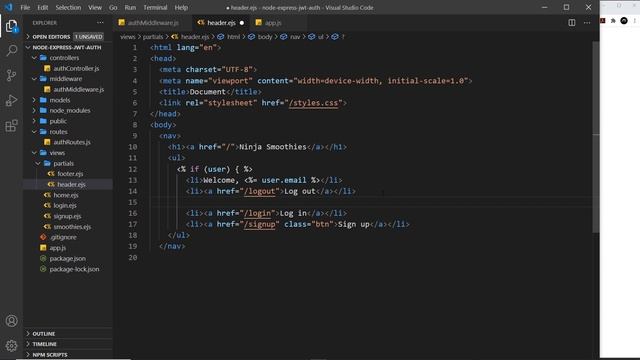
Task: Open app.js in explorer tree
Action: [x=58, y=248]
